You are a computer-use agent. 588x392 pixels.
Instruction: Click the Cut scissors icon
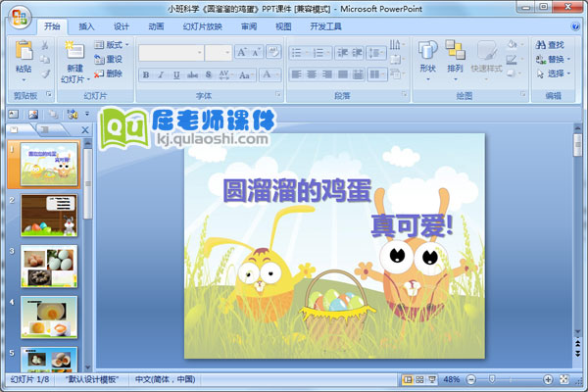[45, 45]
